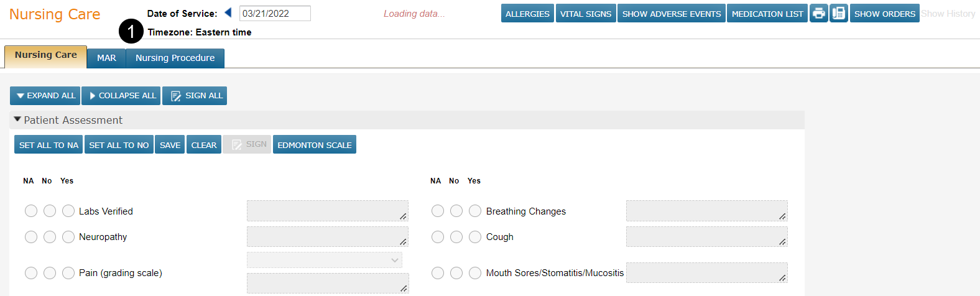
Task: Open the Medication List
Action: click(767, 14)
